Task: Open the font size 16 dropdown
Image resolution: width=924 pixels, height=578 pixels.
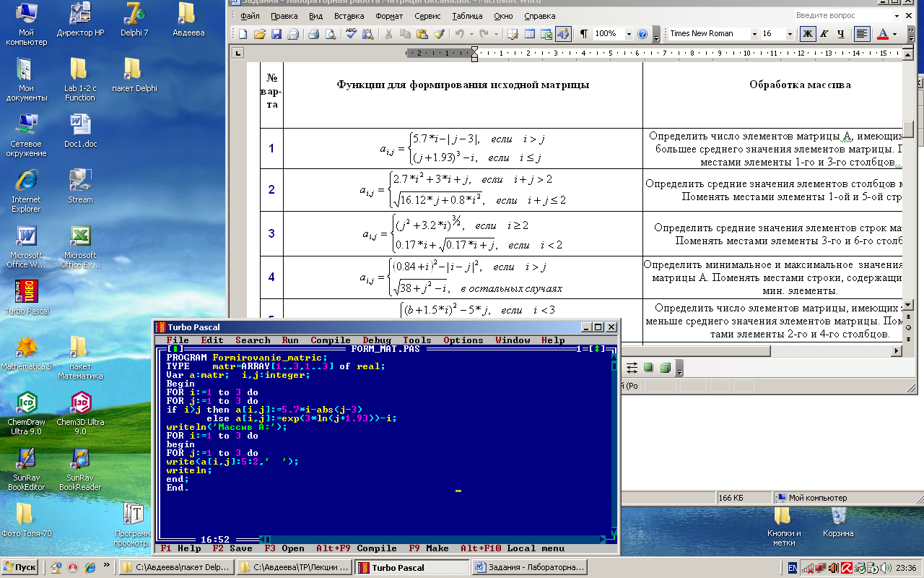Action: pyautogui.click(x=790, y=34)
